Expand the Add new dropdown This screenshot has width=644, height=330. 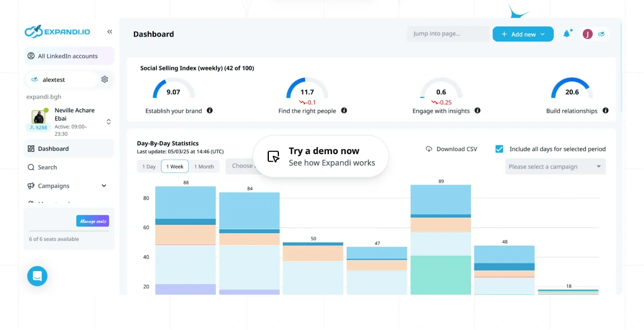pos(523,34)
